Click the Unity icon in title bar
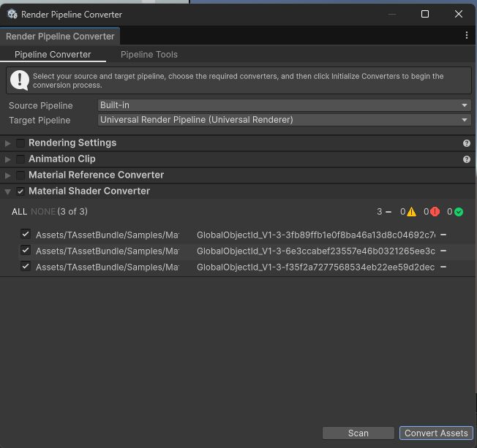477x448 pixels. pyautogui.click(x=12, y=14)
